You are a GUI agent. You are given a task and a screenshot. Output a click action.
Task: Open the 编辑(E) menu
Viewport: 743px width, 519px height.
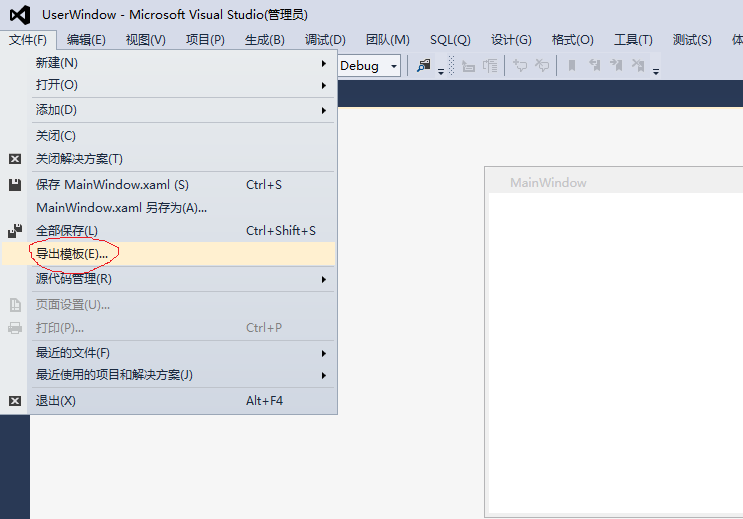point(86,40)
